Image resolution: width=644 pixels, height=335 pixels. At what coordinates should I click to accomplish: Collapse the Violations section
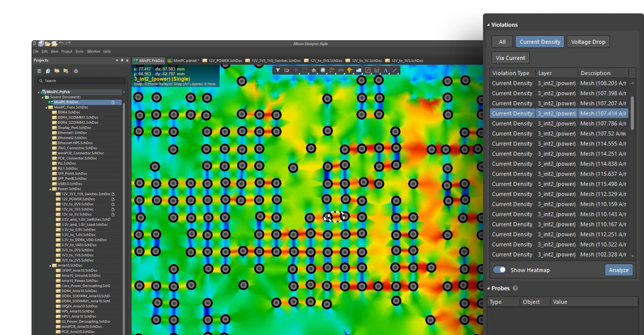coord(488,25)
